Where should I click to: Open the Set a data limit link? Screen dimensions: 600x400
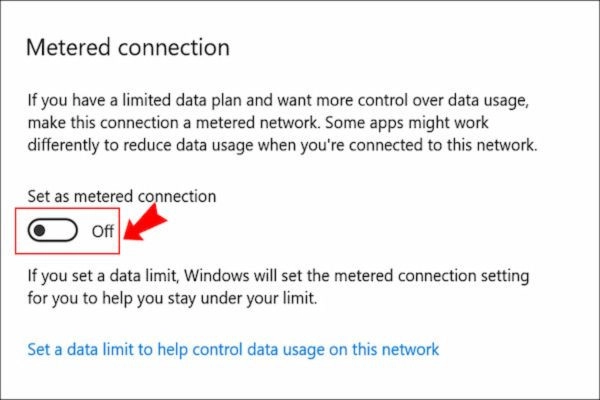tap(232, 349)
